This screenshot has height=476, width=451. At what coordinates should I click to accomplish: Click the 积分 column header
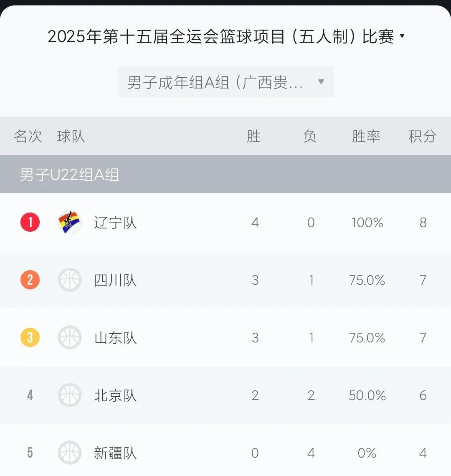click(x=423, y=136)
